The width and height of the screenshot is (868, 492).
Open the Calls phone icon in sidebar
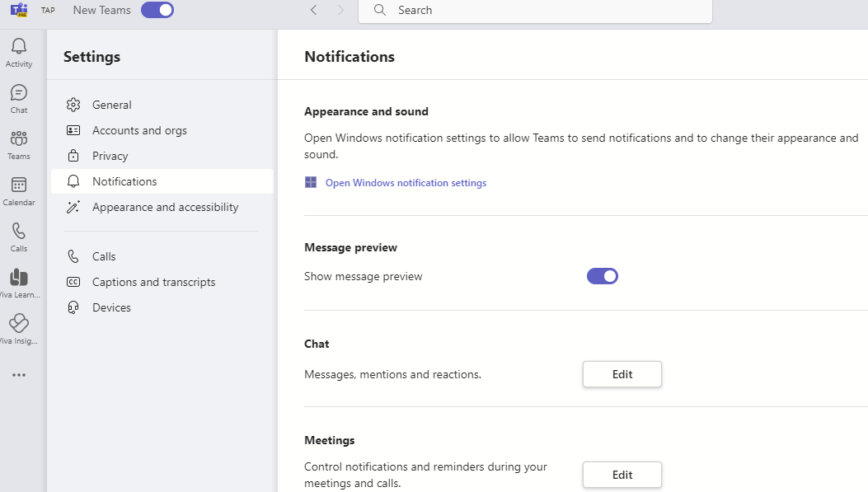(19, 233)
